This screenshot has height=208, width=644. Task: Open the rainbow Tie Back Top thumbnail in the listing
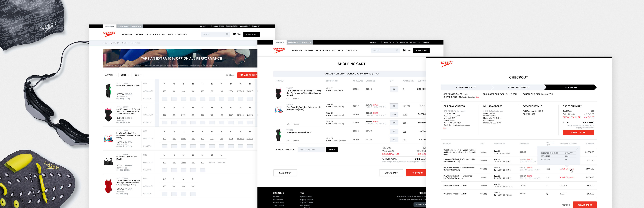[108, 138]
